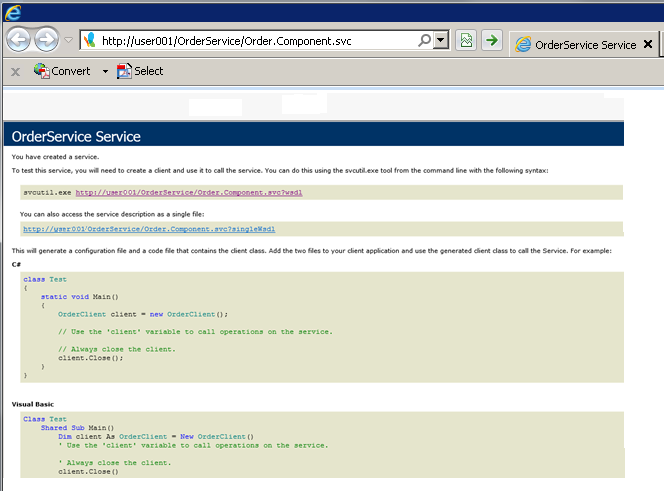Expand the Convert dropdown arrow
Viewport: 664px width, 491px height.
[105, 71]
